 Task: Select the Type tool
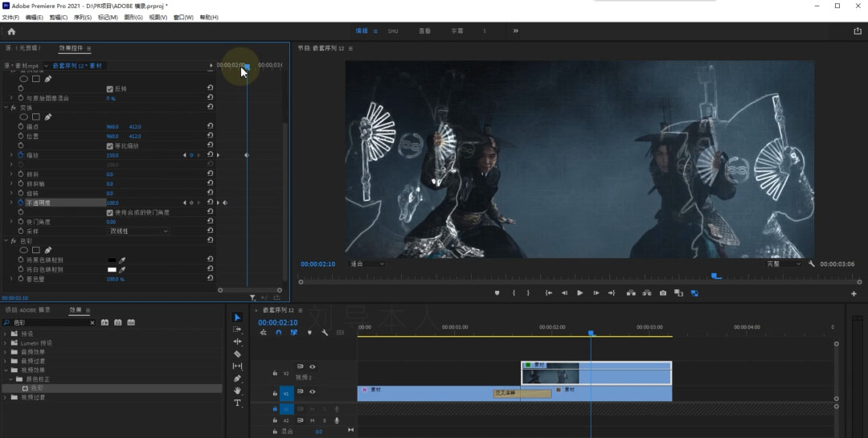coord(237,403)
